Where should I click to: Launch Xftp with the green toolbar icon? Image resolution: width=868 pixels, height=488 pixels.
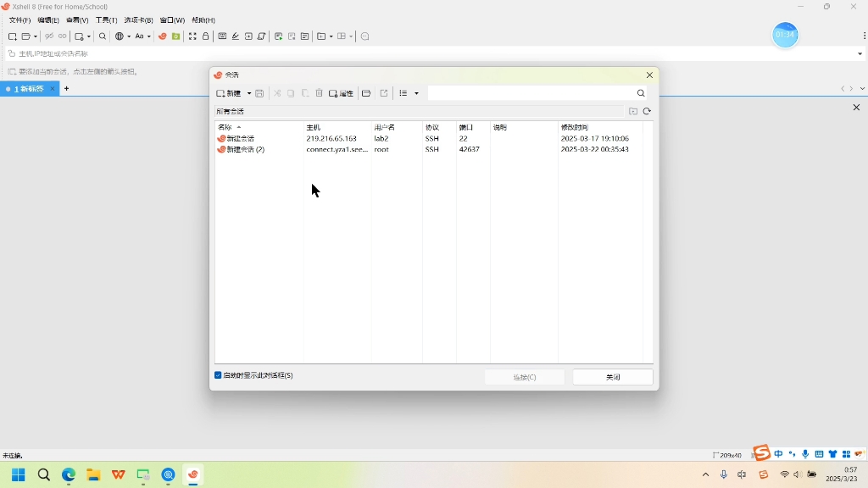pos(176,36)
